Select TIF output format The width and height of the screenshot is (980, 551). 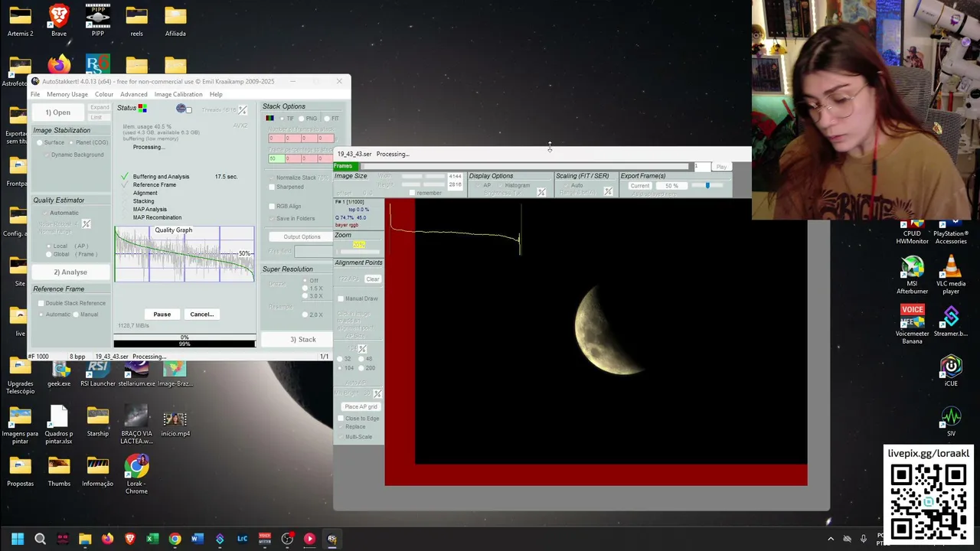tap(281, 119)
